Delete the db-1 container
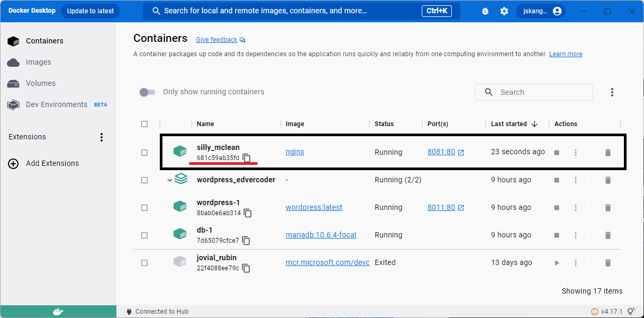This screenshot has width=644, height=318. click(x=608, y=235)
